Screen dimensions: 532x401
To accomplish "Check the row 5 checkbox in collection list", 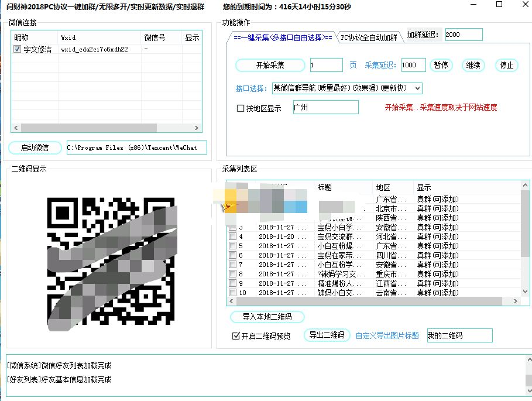I will click(233, 245).
